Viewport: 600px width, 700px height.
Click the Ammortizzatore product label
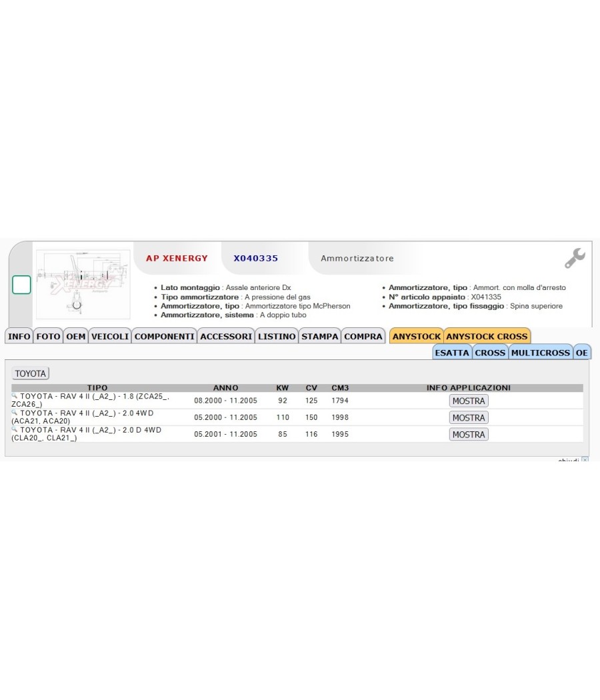pos(357,258)
